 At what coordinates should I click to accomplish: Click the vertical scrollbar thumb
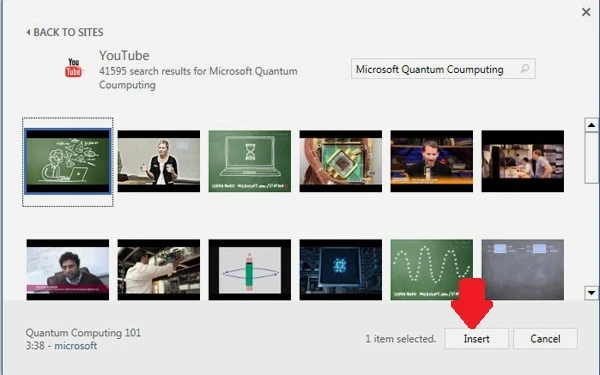591,158
